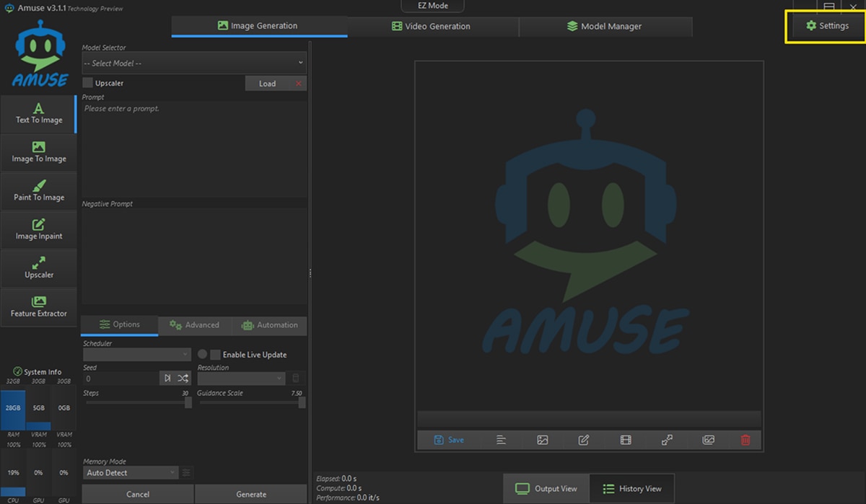Open the Advanced options tab
The image size is (866, 504).
point(194,325)
